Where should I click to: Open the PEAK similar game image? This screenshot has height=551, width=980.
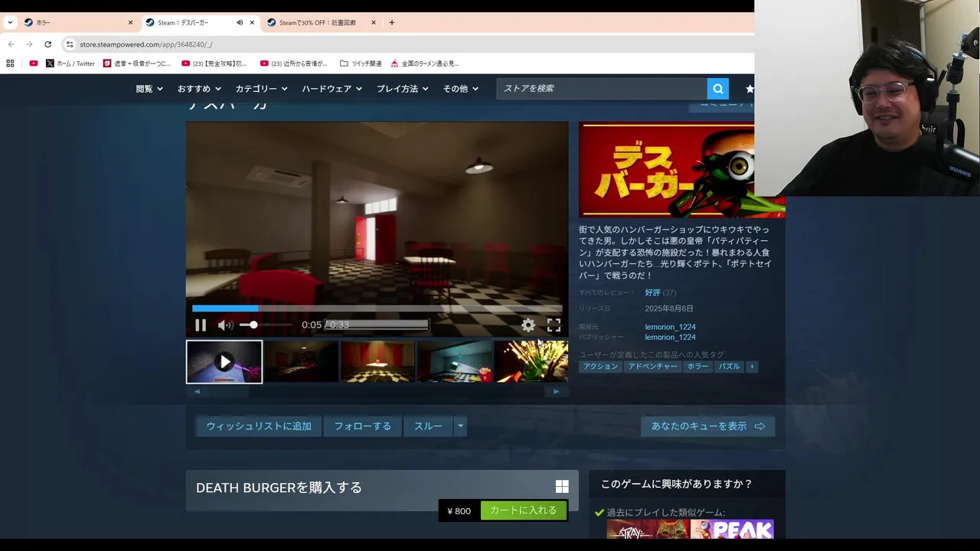click(732, 529)
